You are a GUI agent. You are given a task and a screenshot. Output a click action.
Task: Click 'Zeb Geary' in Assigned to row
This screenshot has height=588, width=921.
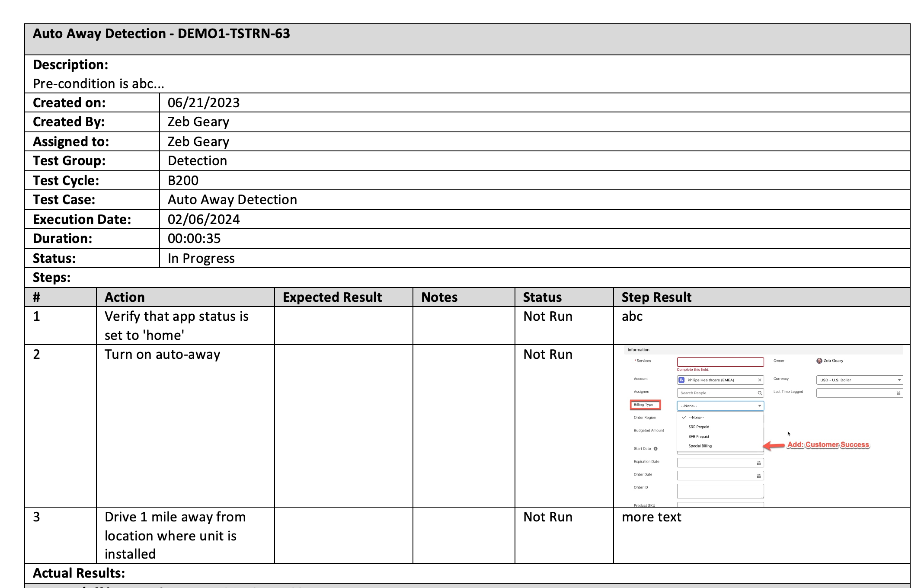[198, 142]
